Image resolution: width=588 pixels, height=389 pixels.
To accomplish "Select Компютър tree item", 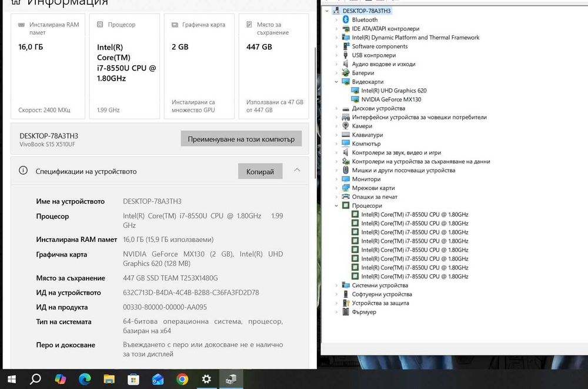I will (x=366, y=144).
